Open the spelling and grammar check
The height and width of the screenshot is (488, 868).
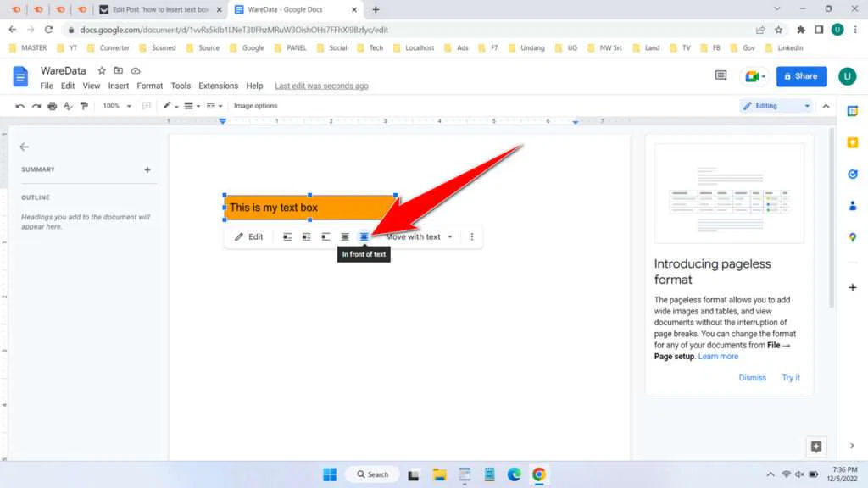coord(67,105)
